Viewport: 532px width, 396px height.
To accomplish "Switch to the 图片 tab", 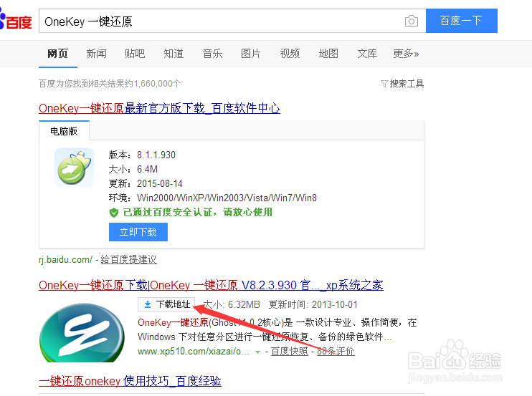I will (x=251, y=54).
